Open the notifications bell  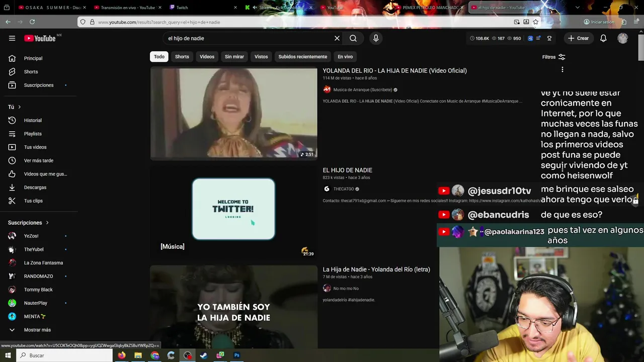pyautogui.click(x=603, y=38)
